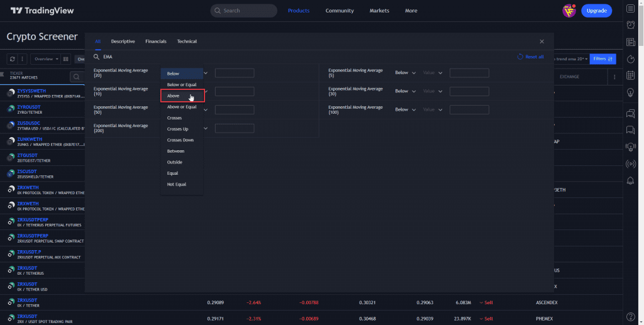Open the Overview column set dropdown
This screenshot has width=644, height=325.
pyautogui.click(x=45, y=59)
